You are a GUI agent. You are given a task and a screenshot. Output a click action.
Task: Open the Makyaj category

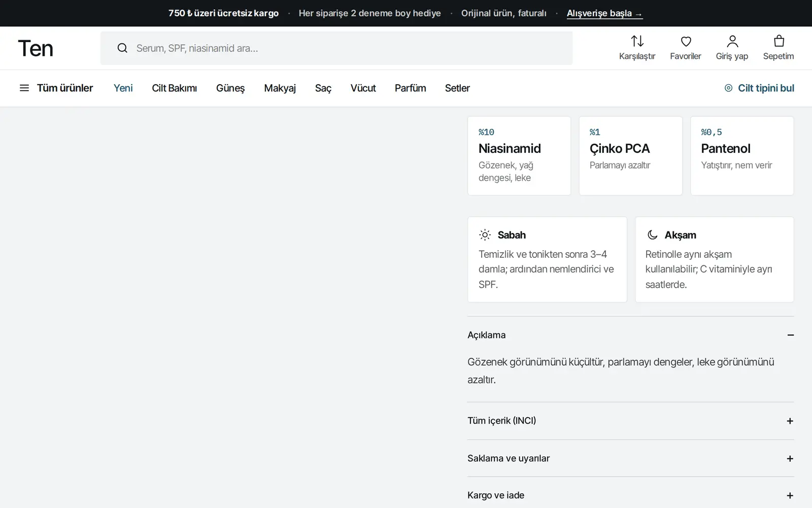coord(280,88)
